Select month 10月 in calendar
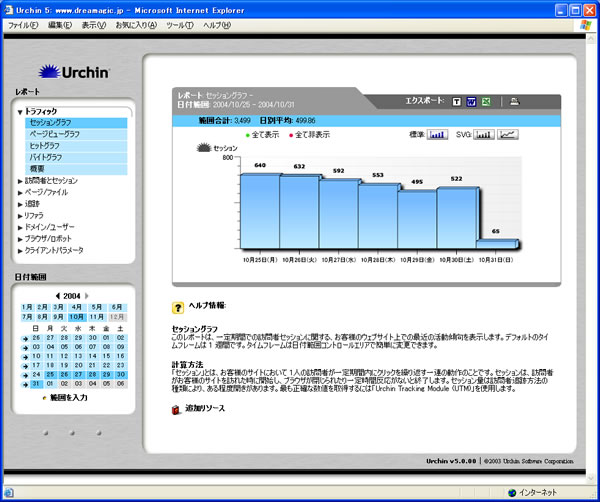Image resolution: width=600 pixels, height=502 pixels. [x=77, y=317]
